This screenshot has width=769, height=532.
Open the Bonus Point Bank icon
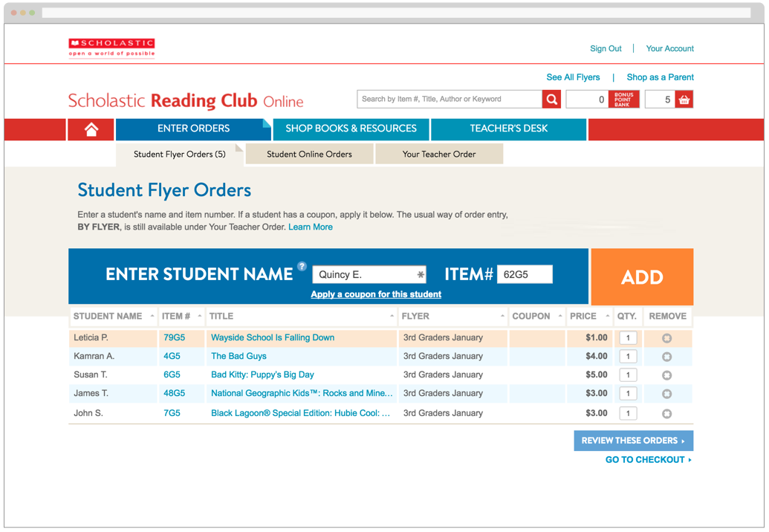click(623, 100)
